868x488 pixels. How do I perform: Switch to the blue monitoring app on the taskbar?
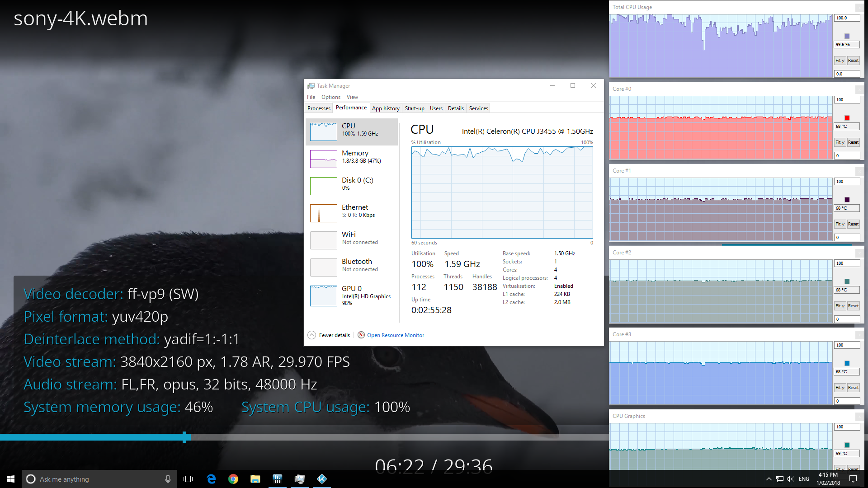coord(278,479)
